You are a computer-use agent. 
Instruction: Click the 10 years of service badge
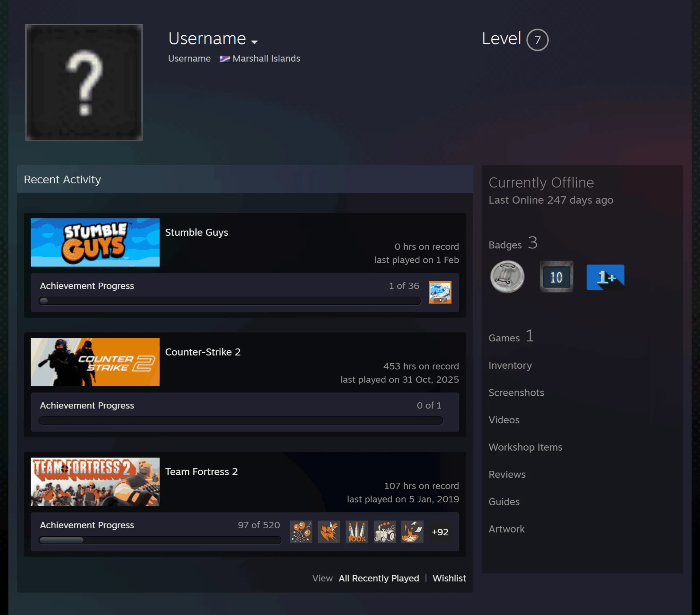tap(556, 277)
